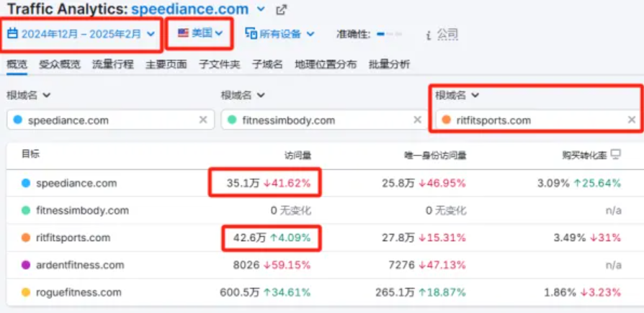Click the ritfitsports.com domain input field
This screenshot has width=644, height=313.
click(x=533, y=120)
